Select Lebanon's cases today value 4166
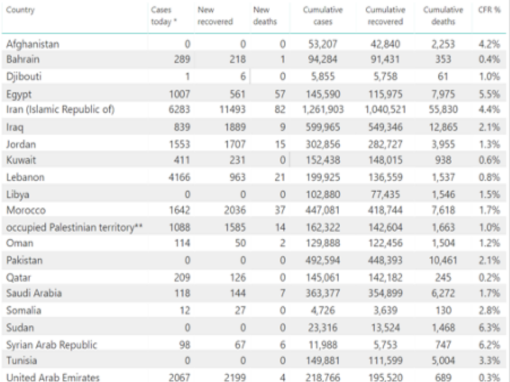Viewport: 510px width, 382px height. (179, 177)
